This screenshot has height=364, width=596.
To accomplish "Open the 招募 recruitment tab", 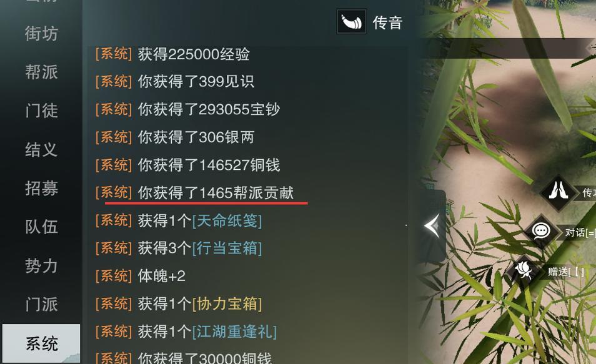I will click(x=41, y=188).
